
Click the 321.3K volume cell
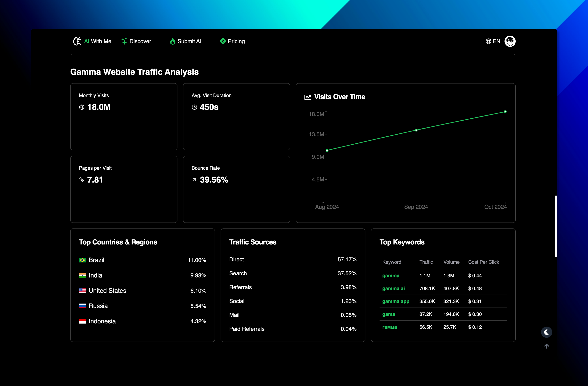[x=451, y=301]
